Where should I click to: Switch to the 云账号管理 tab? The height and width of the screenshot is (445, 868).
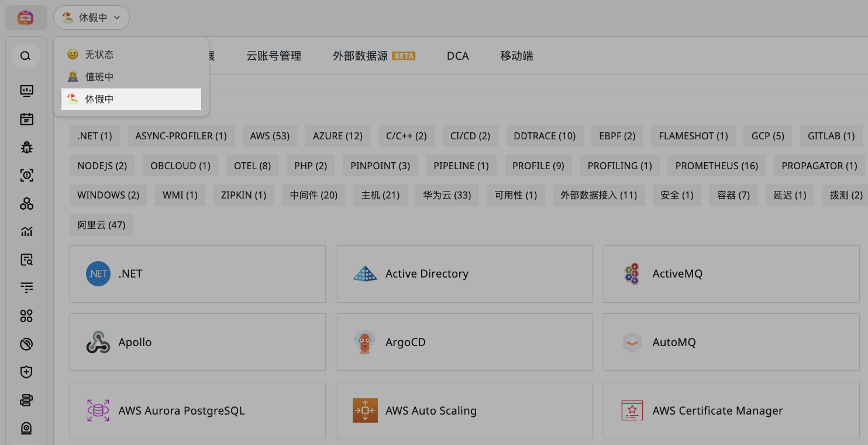click(274, 56)
